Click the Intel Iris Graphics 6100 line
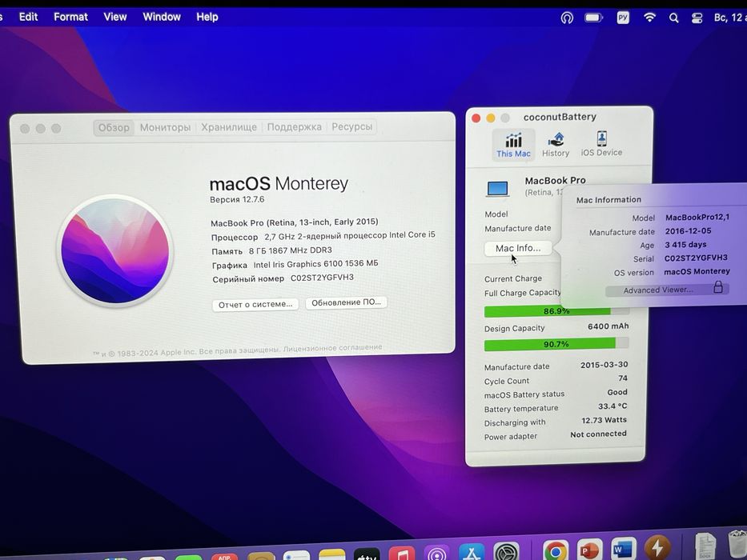The width and height of the screenshot is (747, 560). point(295,264)
